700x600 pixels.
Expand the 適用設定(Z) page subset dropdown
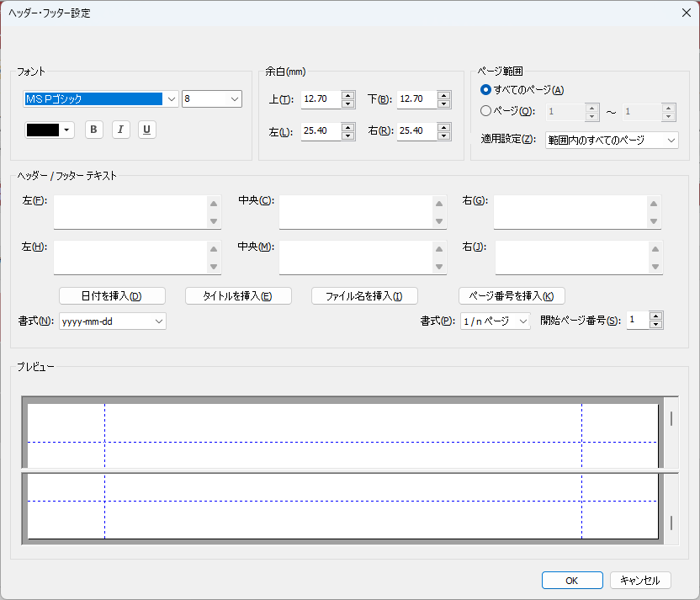pos(612,141)
